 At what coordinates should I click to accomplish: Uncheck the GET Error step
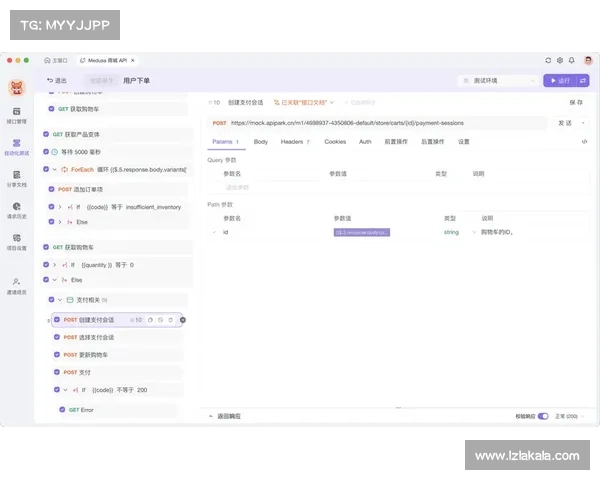[x=62, y=410]
